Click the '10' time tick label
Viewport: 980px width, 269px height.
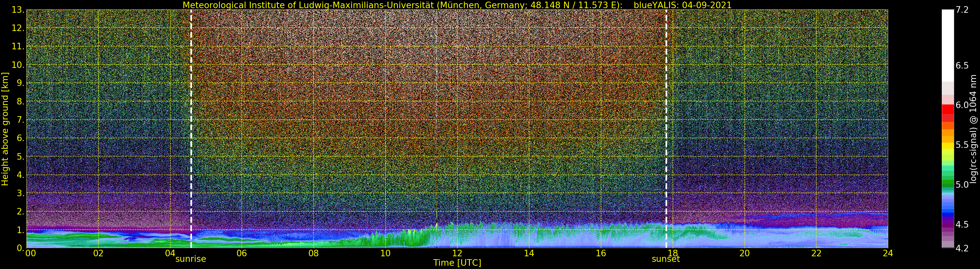(385, 253)
